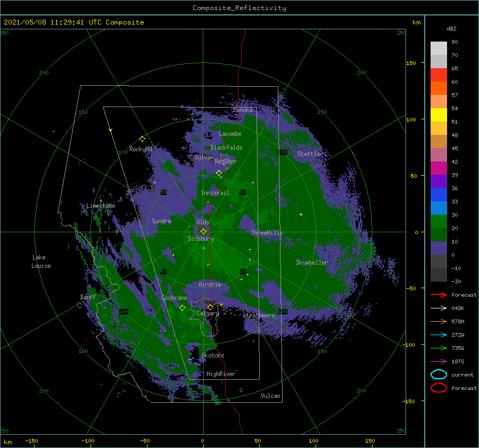Click the yellow diamond marker at Calgary
The height and width of the screenshot is (448, 479).
tap(210, 307)
